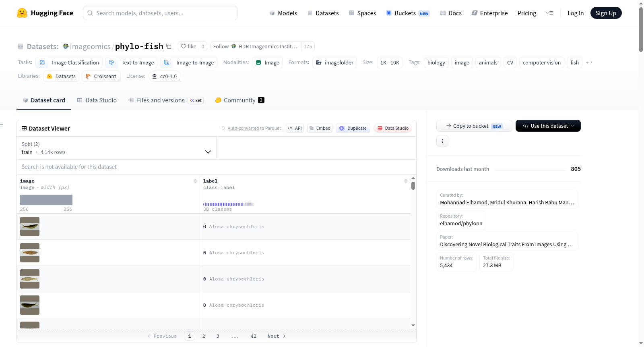Select the Text-to-Image task tag
The height and width of the screenshot is (347, 644).
tap(132, 62)
